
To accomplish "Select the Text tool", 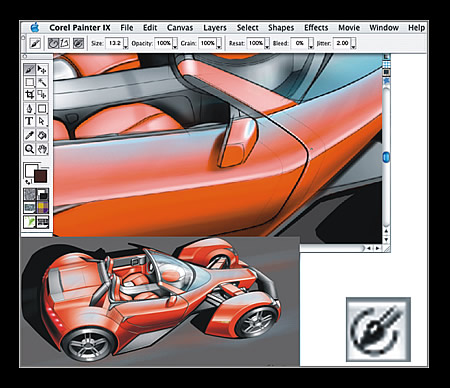I will point(29,121).
